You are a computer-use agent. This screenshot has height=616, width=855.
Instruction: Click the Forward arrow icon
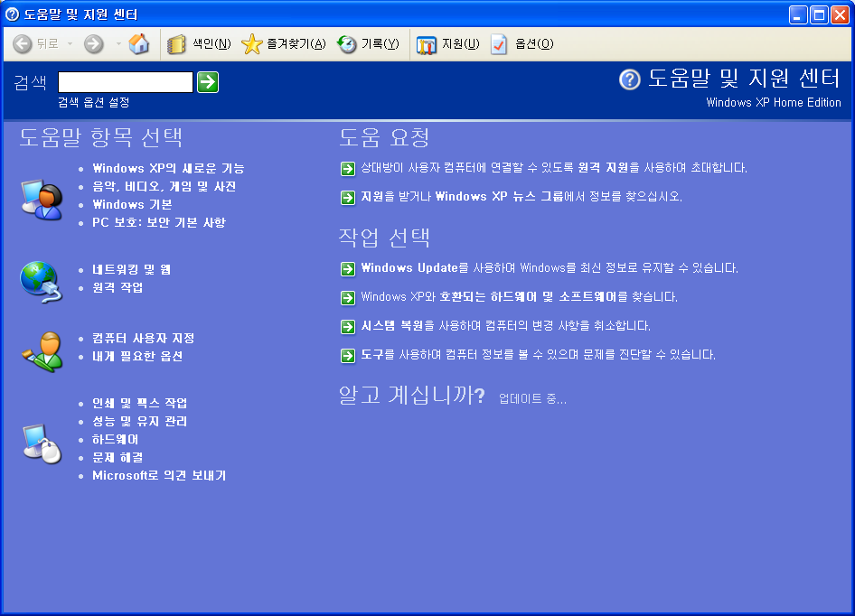94,43
